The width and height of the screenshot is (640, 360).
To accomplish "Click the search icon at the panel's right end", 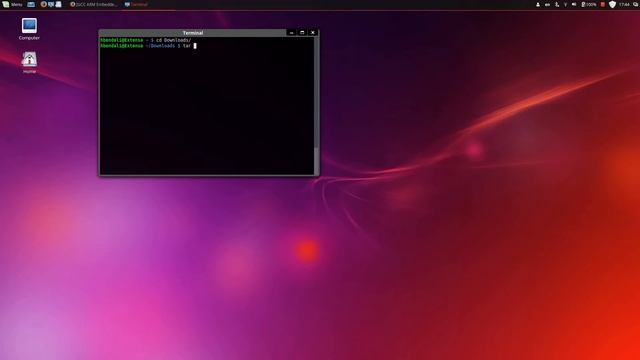I will [635, 4].
